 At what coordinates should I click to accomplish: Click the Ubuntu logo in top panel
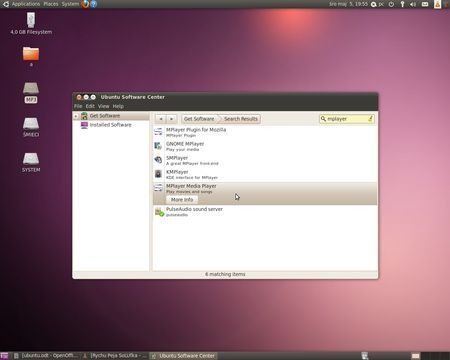6,4
